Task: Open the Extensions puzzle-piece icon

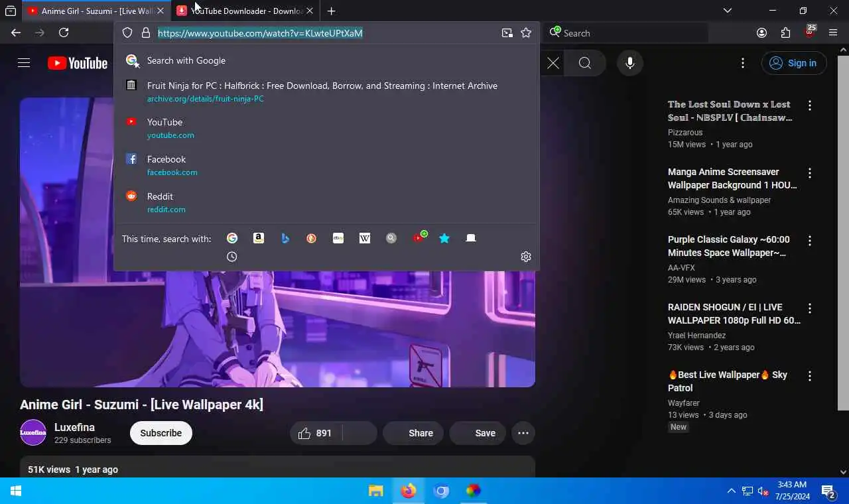Action: 786,32
